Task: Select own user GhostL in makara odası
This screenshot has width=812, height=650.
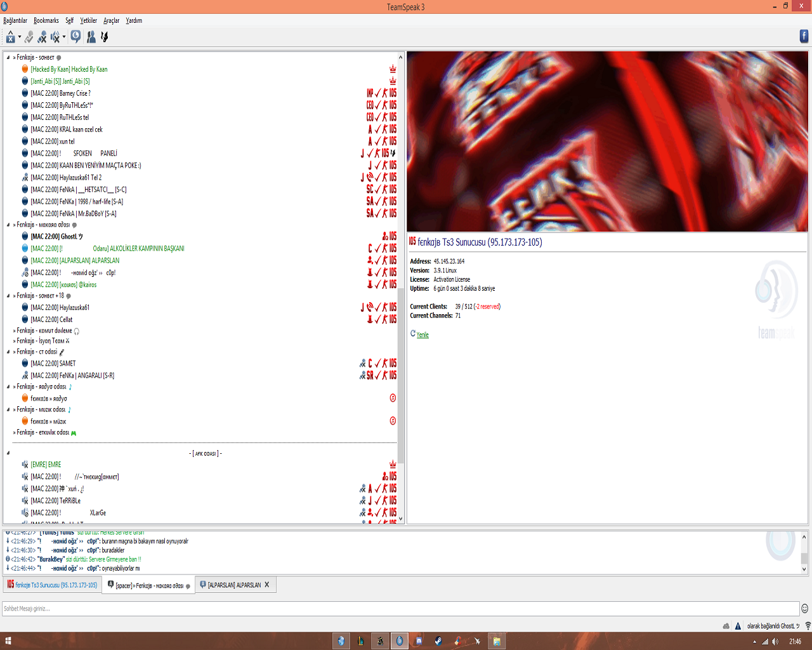Action: point(57,237)
